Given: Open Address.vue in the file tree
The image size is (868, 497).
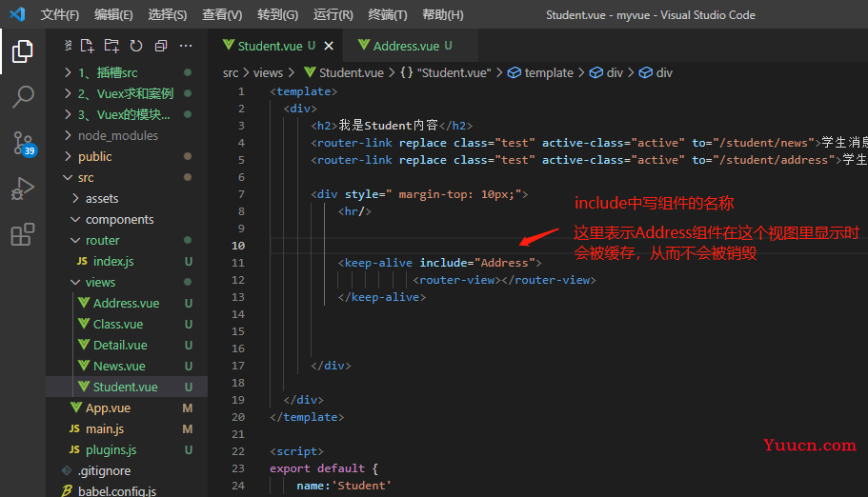Looking at the screenshot, I should [127, 303].
